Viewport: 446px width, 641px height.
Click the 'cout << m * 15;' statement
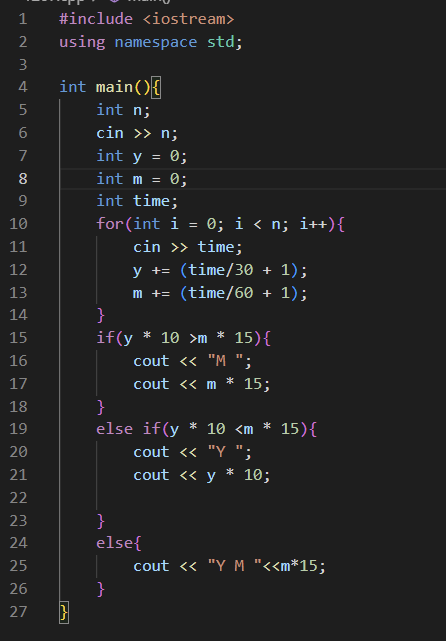202,384
